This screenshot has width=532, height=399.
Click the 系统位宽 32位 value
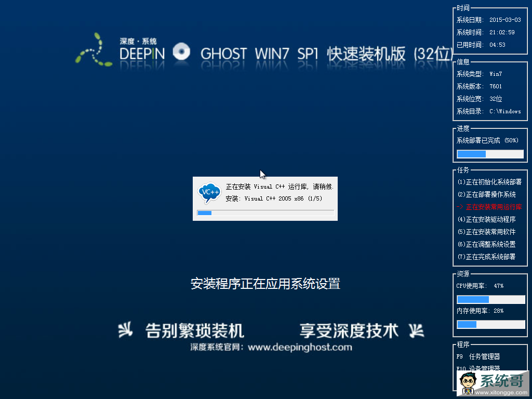(496, 99)
